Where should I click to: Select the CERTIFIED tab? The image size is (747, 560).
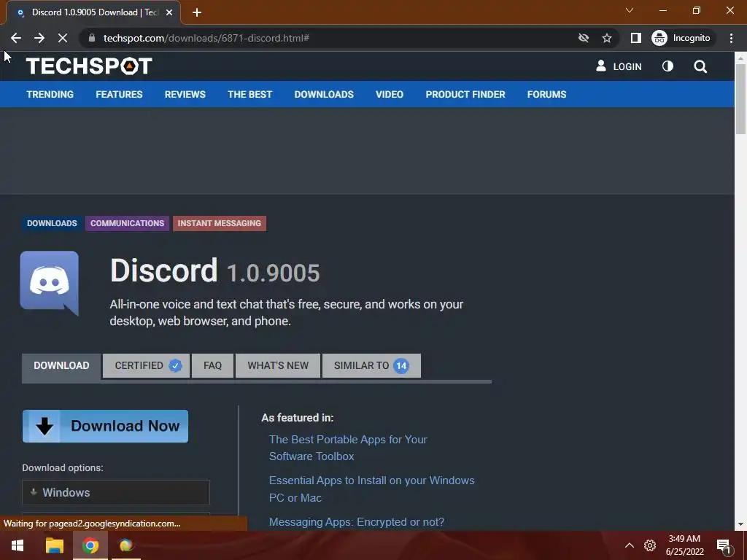coord(146,366)
